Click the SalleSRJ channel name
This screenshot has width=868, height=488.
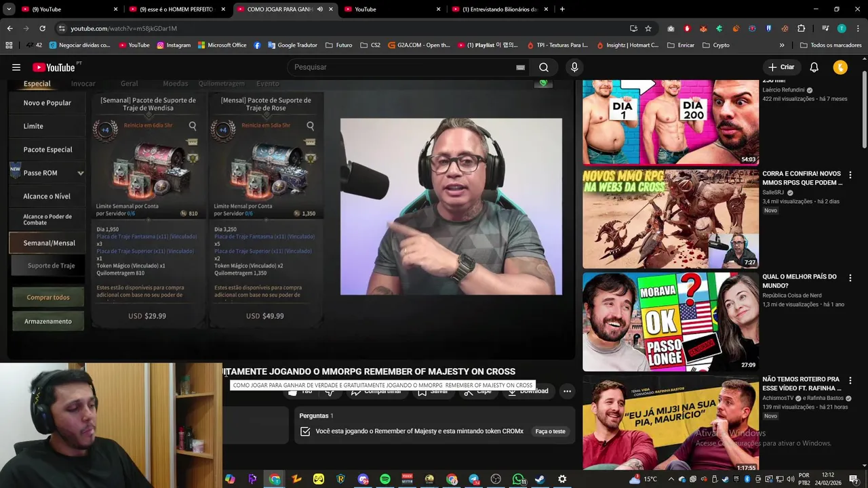click(x=773, y=192)
